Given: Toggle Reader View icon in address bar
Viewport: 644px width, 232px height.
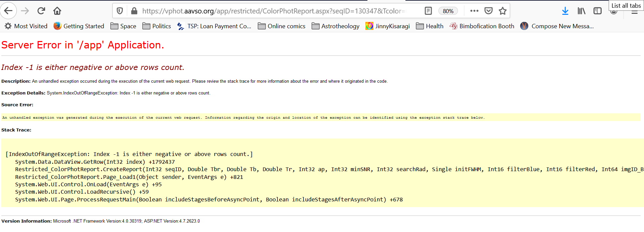Looking at the screenshot, I should 428,11.
